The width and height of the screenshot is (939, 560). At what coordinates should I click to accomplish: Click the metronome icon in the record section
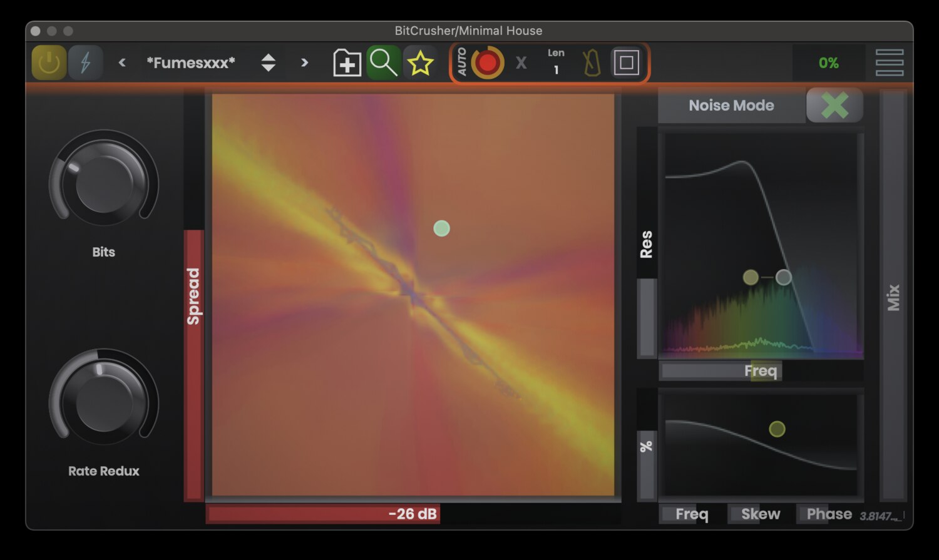(591, 63)
